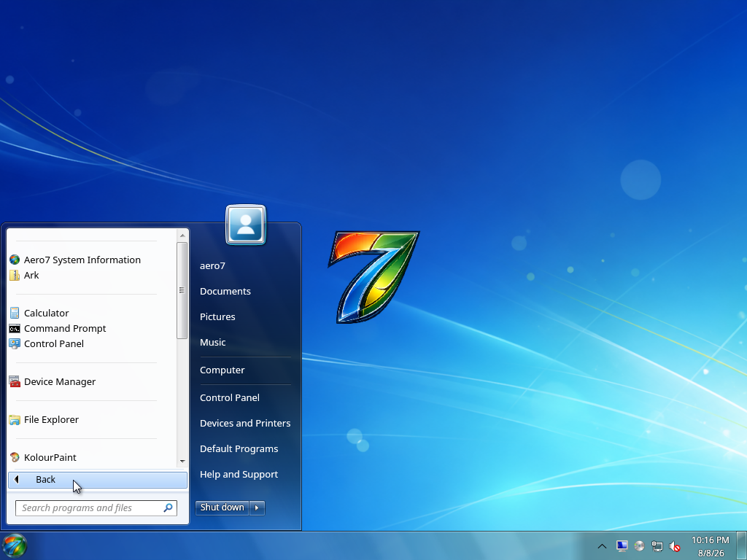
Task: Open Pictures from the start menu
Action: 217,317
